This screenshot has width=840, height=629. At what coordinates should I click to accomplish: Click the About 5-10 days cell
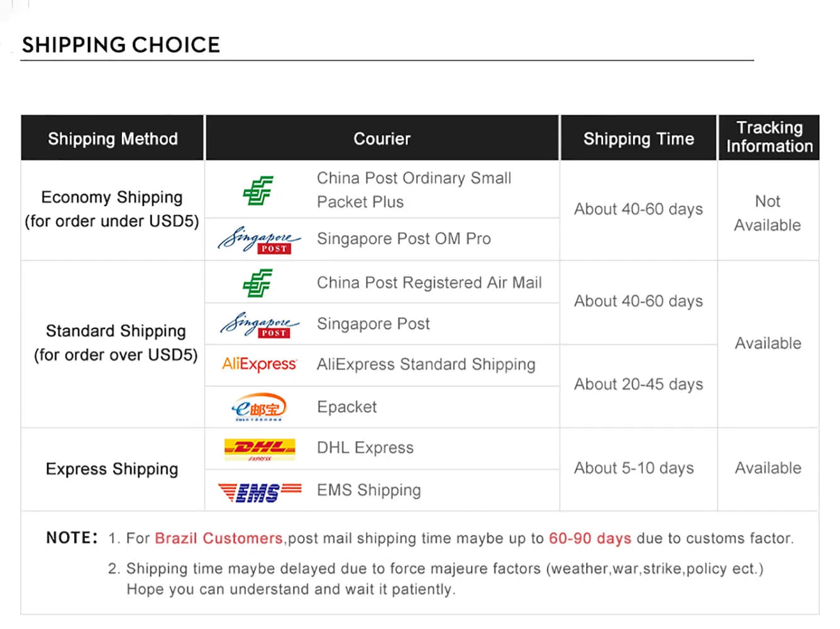pyautogui.click(x=634, y=468)
